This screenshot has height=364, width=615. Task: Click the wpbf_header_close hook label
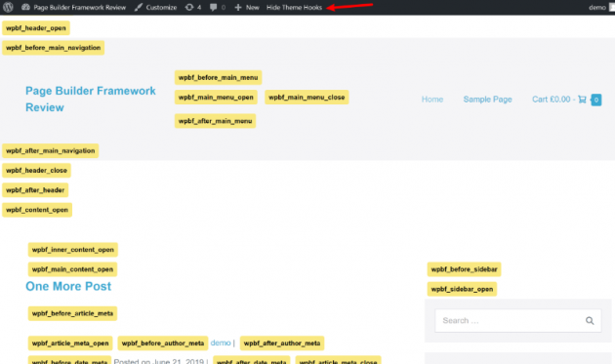[x=36, y=170]
